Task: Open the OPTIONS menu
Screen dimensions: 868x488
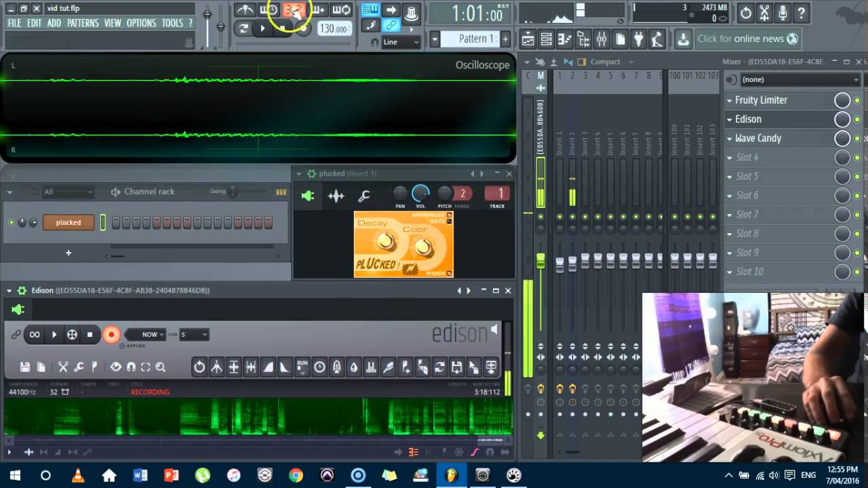Action: 141,23
